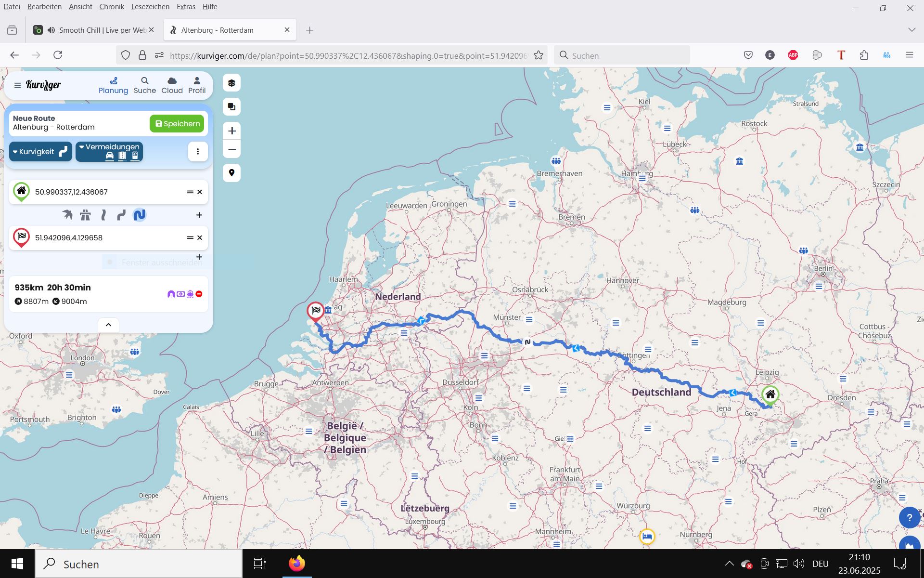This screenshot has height=578, width=924.
Task: Reload the current page
Action: tap(58, 55)
